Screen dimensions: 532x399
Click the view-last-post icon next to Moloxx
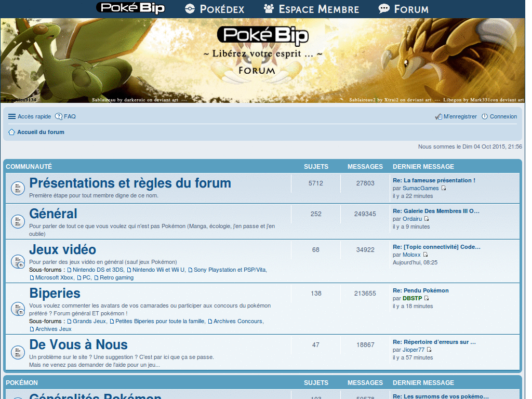(x=425, y=254)
